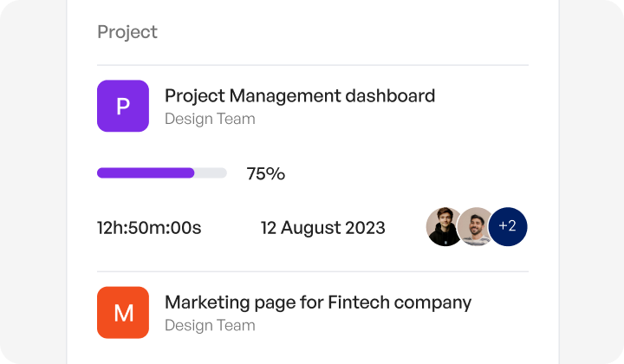624x364 pixels.
Task: Select the bearded team member avatar
Action: 475,227
